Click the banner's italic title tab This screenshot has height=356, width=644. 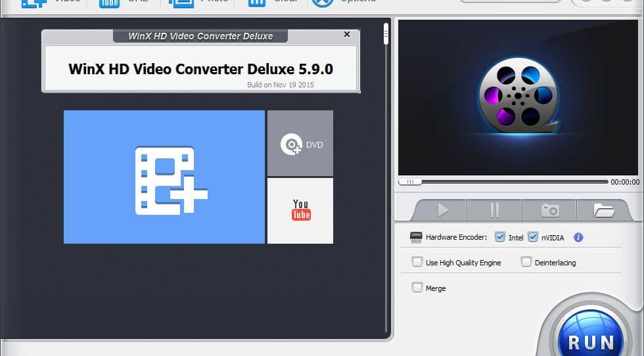200,36
